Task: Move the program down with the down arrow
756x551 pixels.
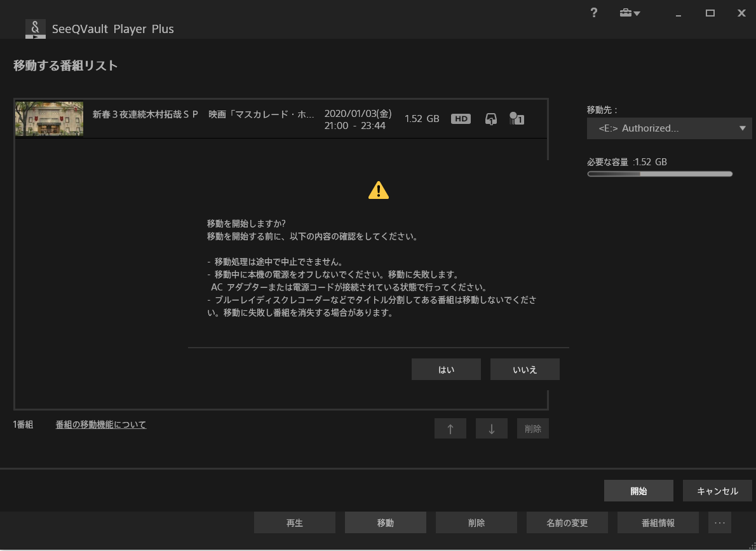Action: tap(491, 429)
